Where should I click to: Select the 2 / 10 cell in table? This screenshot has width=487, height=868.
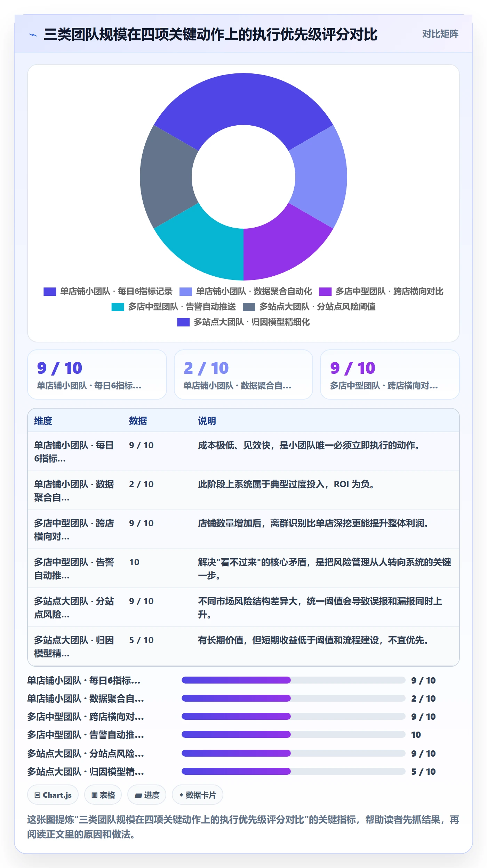coord(141,484)
